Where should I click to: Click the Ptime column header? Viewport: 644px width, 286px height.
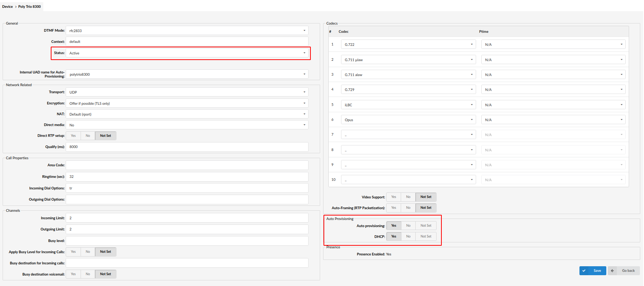pos(484,32)
